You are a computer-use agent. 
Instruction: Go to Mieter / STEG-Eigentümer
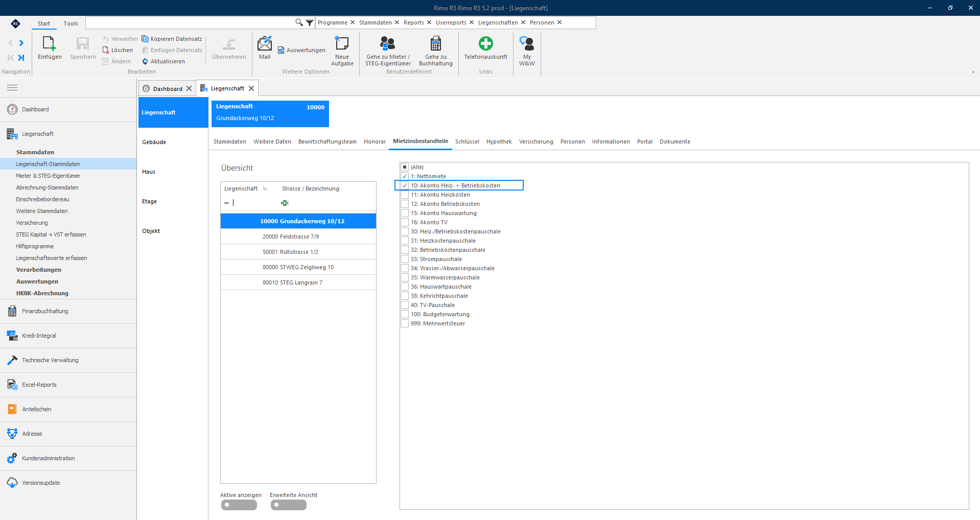pyautogui.click(x=388, y=44)
